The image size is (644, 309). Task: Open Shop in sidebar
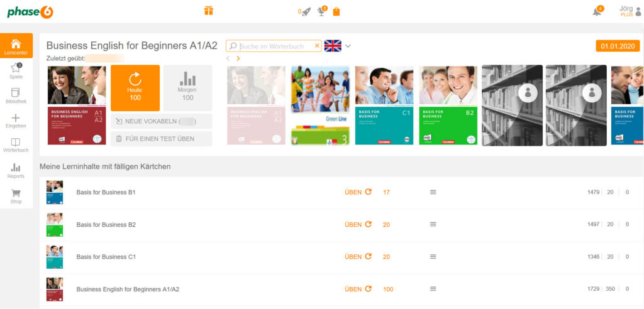point(16,196)
